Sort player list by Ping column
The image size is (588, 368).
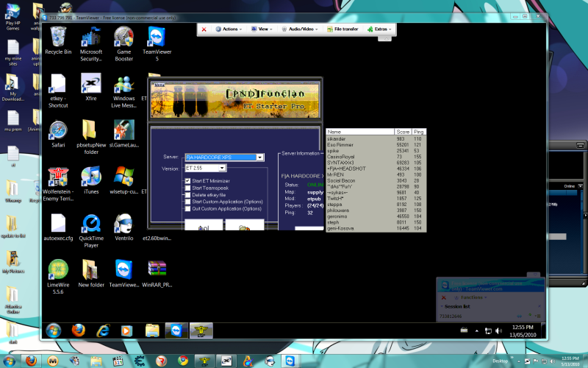point(418,132)
